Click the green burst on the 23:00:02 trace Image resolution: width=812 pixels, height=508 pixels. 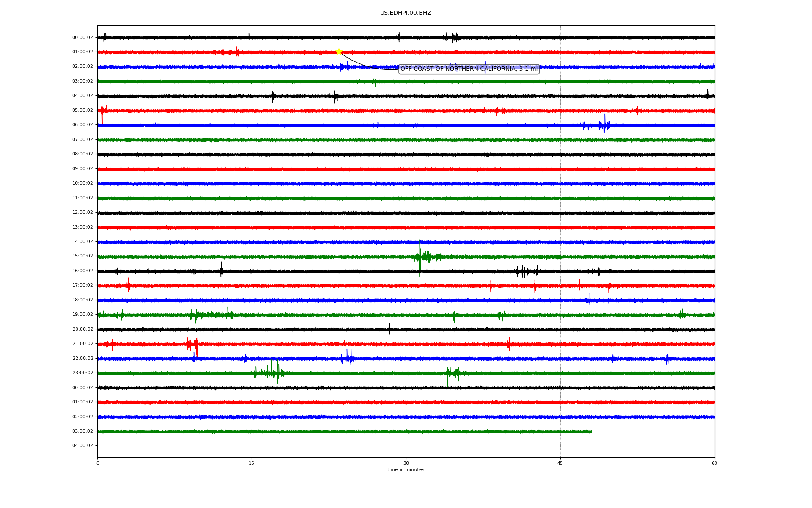point(271,372)
